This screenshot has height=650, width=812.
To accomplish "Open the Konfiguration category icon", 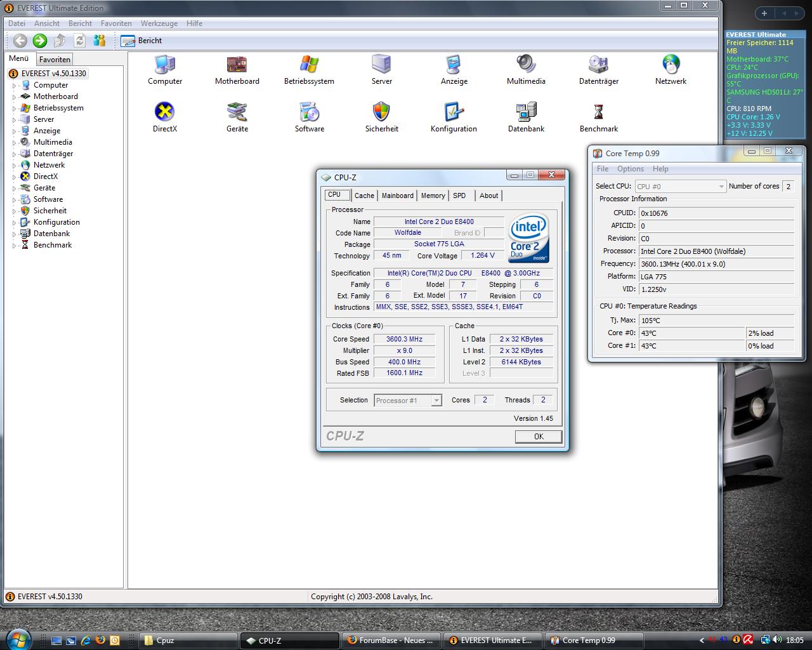I will [454, 112].
